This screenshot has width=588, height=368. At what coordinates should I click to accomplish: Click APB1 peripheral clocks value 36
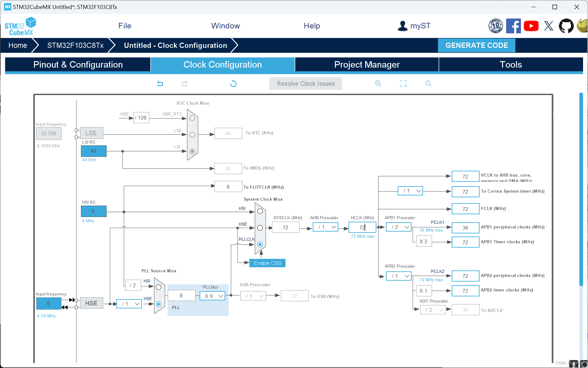coord(465,228)
